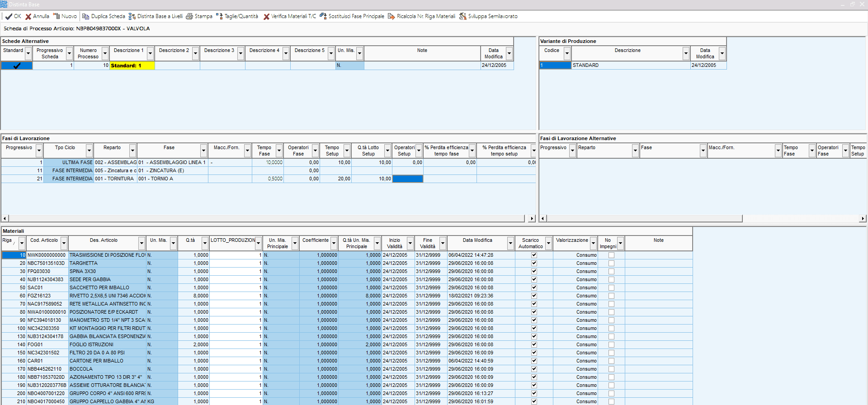Open Numero Processo column filter dropdown
This screenshot has width=868, height=405.
[105, 53]
